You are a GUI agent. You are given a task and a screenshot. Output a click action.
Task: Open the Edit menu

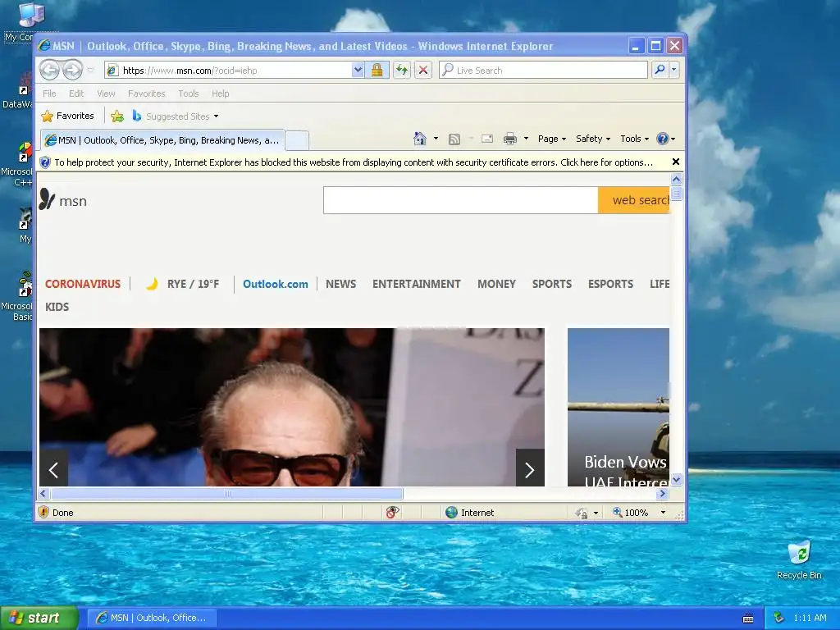pos(76,94)
